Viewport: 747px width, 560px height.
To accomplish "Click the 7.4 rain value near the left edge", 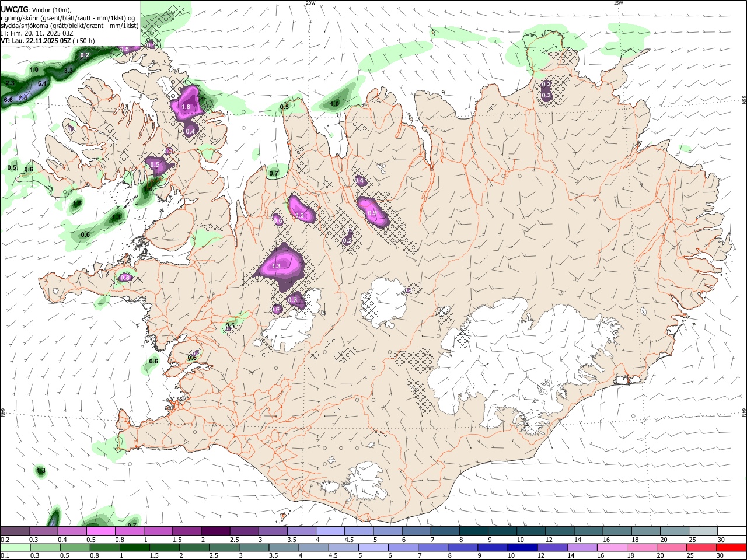I will pyautogui.click(x=23, y=98).
